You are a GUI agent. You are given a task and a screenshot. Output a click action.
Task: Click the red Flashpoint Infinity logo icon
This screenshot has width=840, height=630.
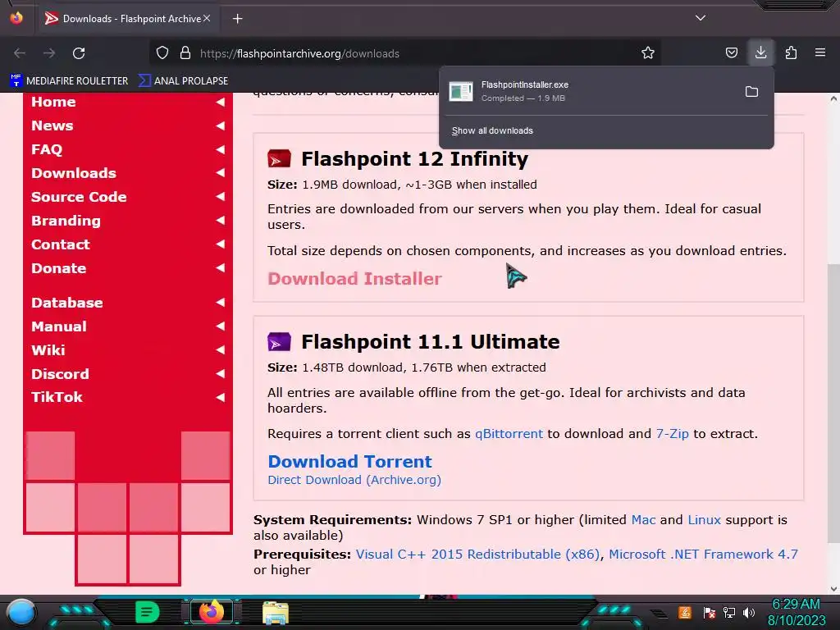pos(279,158)
